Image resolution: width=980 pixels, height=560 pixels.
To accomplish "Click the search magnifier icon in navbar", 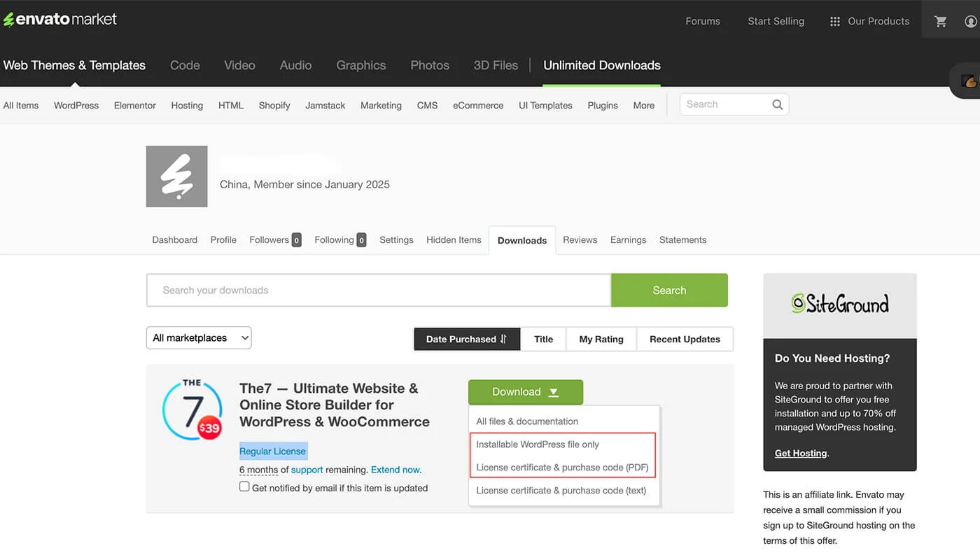I will coord(777,104).
